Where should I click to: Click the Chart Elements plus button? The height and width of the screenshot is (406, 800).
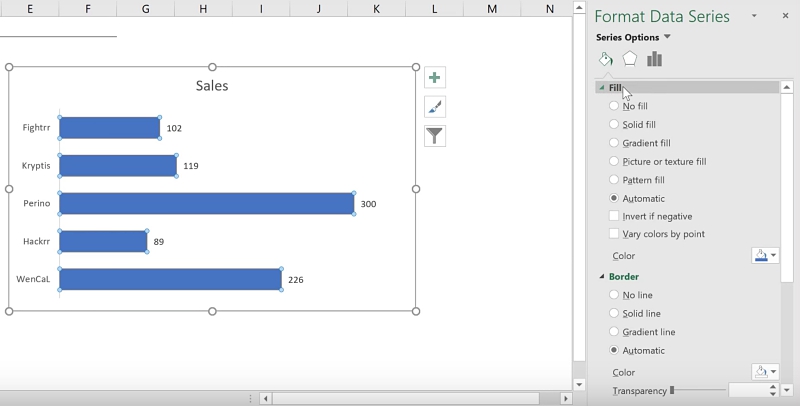(x=435, y=78)
